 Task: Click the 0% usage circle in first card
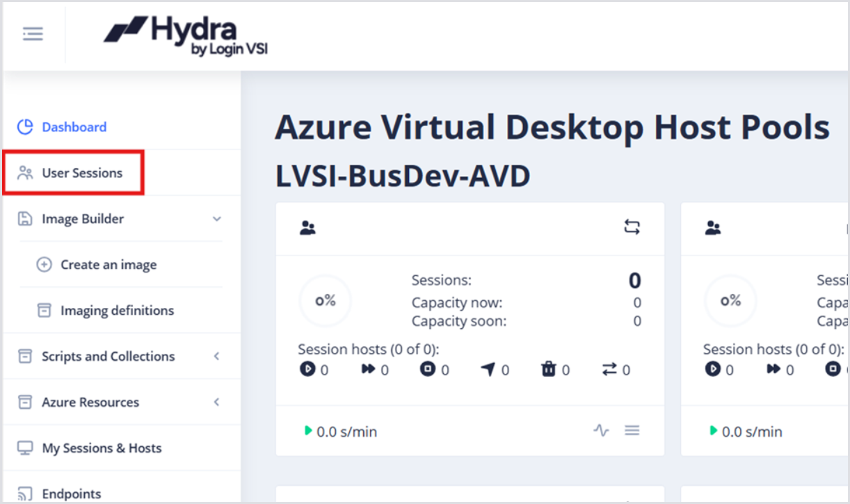[x=326, y=301]
